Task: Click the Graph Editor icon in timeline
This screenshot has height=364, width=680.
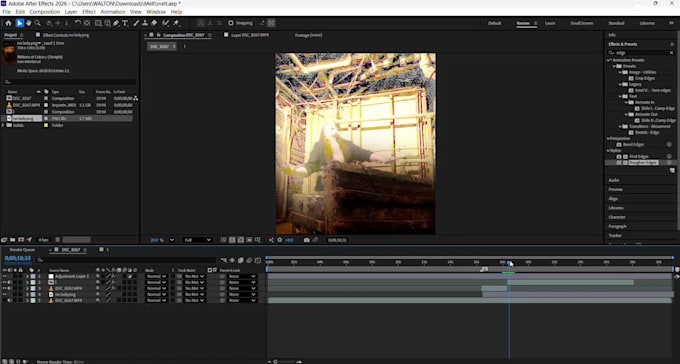Action: (x=258, y=260)
